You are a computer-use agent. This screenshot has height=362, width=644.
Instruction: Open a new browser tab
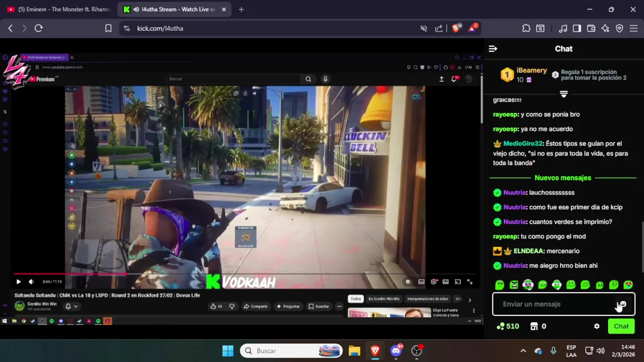point(242,9)
